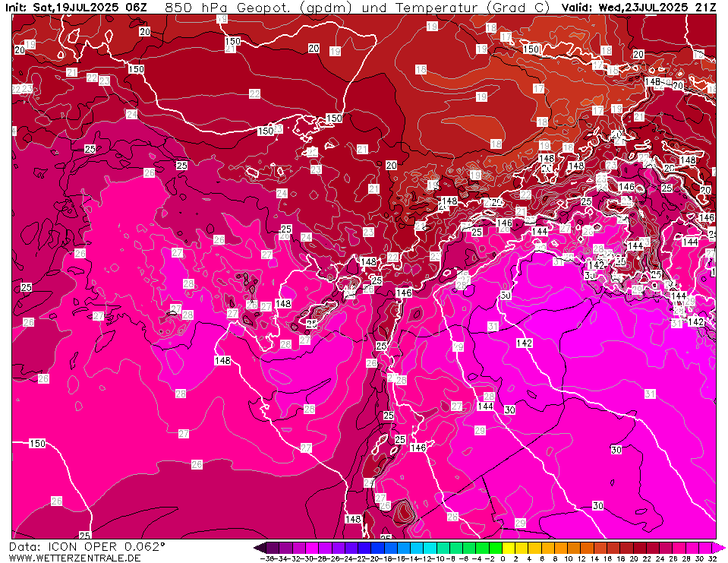Click the '21Z' valid time

705,8
